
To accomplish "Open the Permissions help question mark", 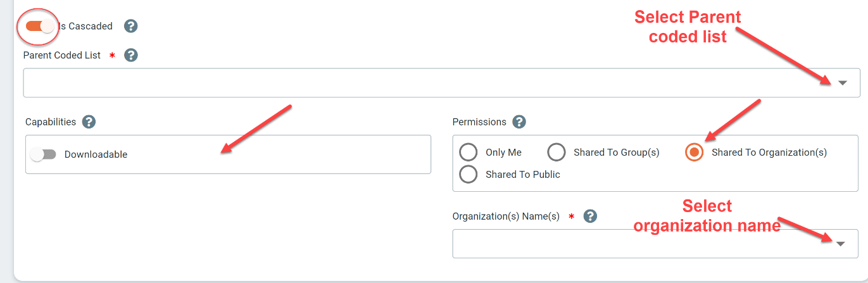I will (519, 122).
